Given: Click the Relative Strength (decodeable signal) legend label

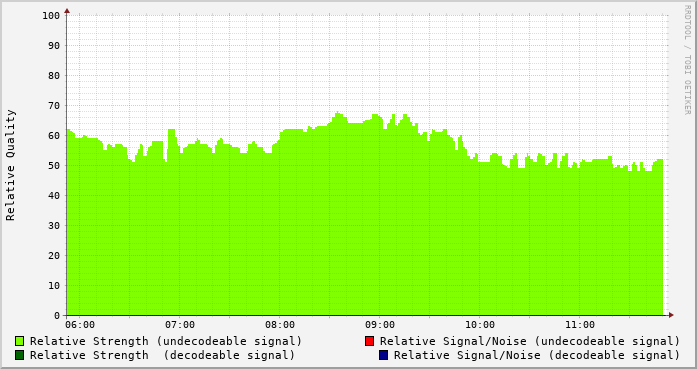Looking at the screenshot, I should 163,355.
